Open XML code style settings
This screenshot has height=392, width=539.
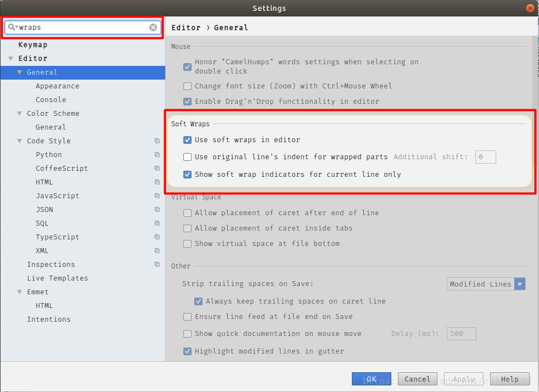(x=42, y=251)
